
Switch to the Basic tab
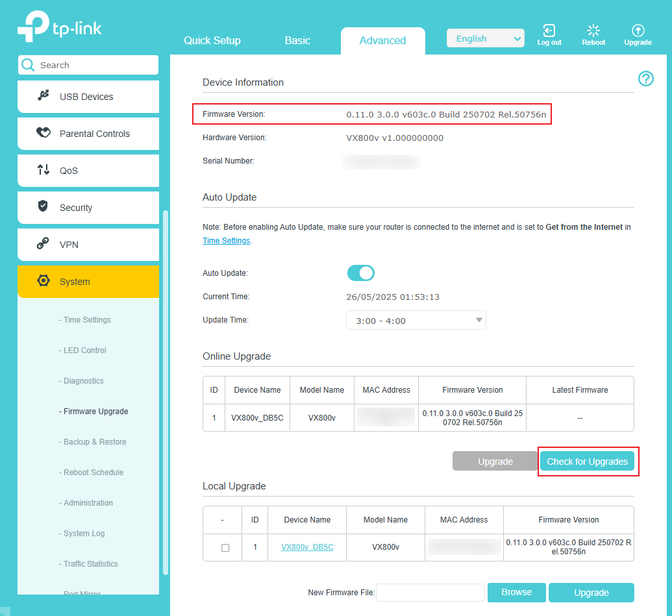pos(297,40)
